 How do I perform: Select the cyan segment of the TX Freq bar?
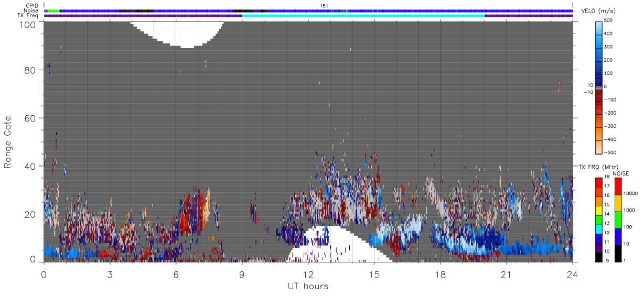click(363, 16)
